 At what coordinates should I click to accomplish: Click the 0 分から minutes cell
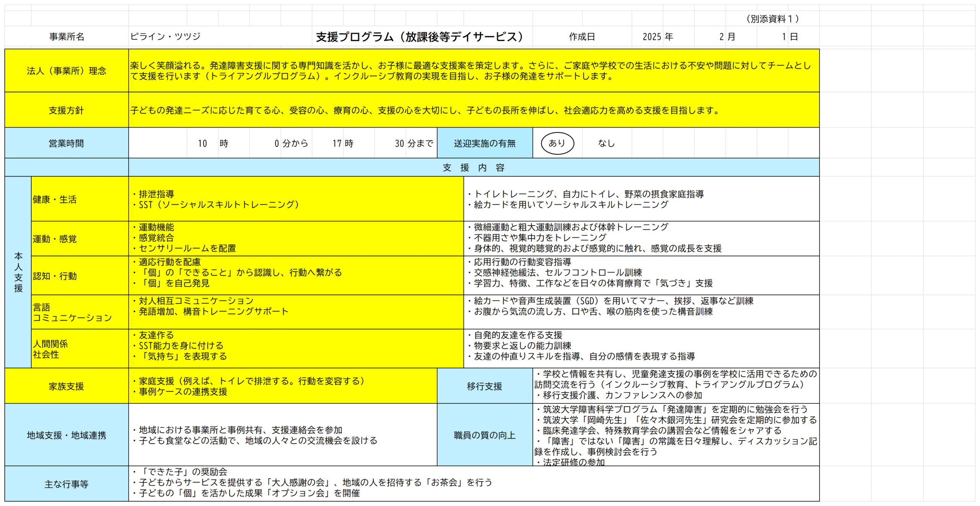click(x=291, y=143)
